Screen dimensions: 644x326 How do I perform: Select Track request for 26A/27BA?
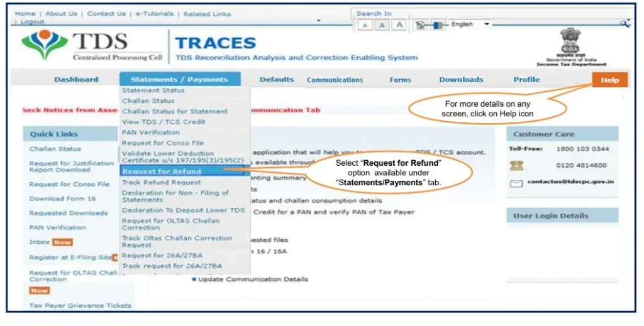[172, 266]
